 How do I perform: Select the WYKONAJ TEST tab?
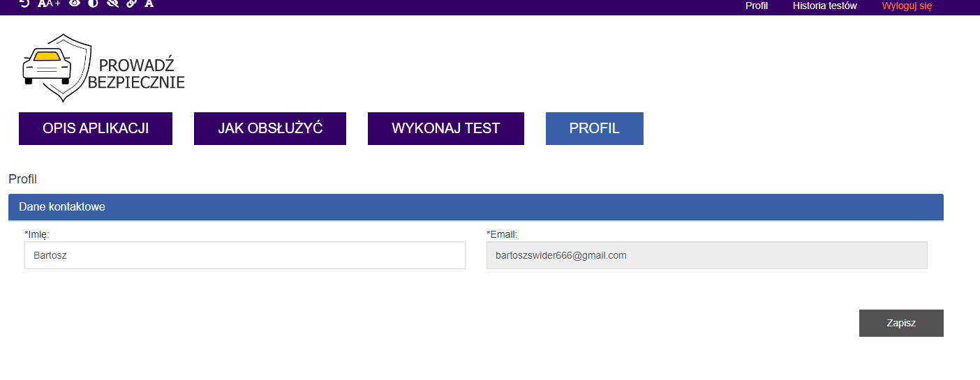click(446, 128)
